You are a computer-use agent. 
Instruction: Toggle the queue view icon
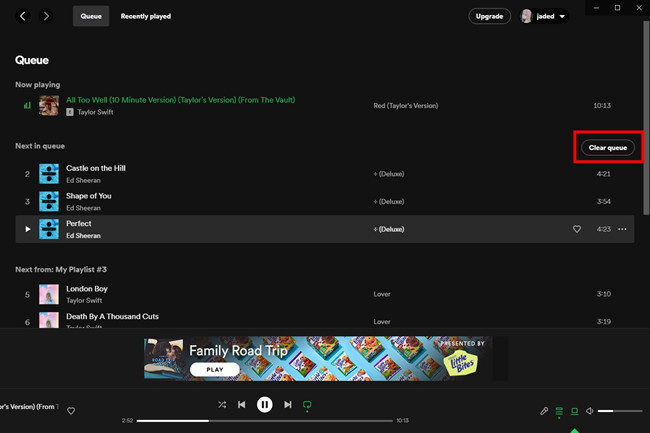(559, 411)
